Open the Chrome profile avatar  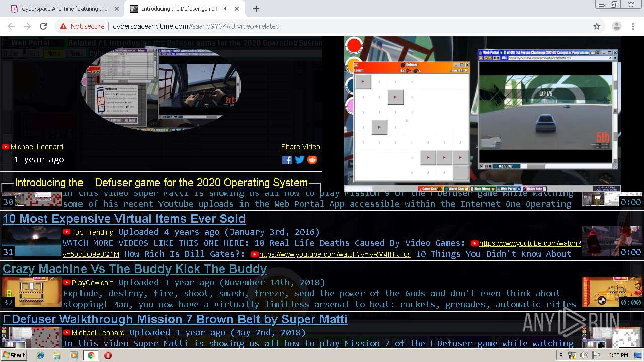(x=616, y=26)
